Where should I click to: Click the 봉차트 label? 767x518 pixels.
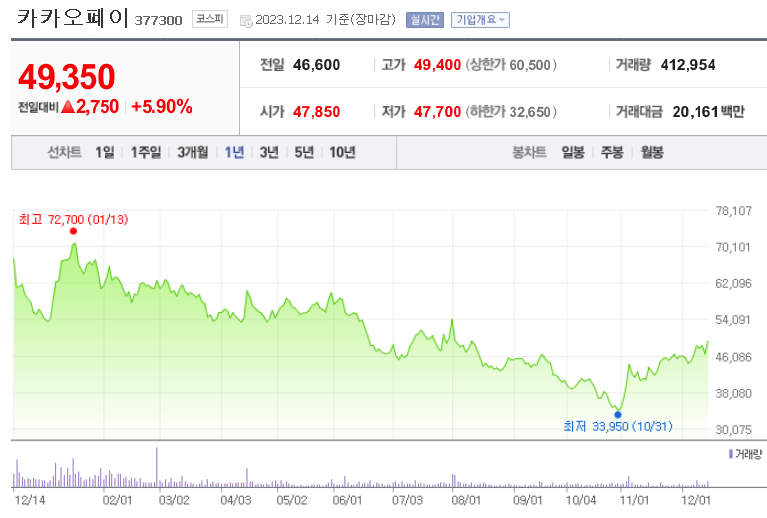(x=529, y=153)
